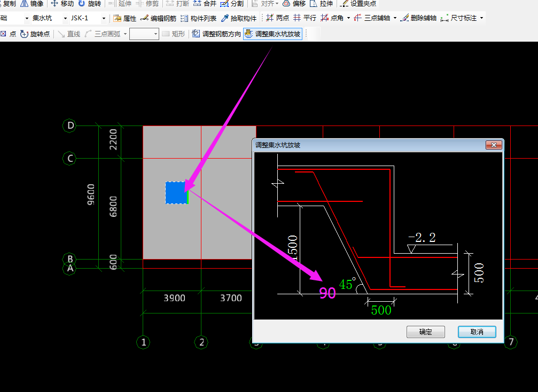Open the 构件列表 component list
The width and height of the screenshot is (538, 392).
(198, 18)
